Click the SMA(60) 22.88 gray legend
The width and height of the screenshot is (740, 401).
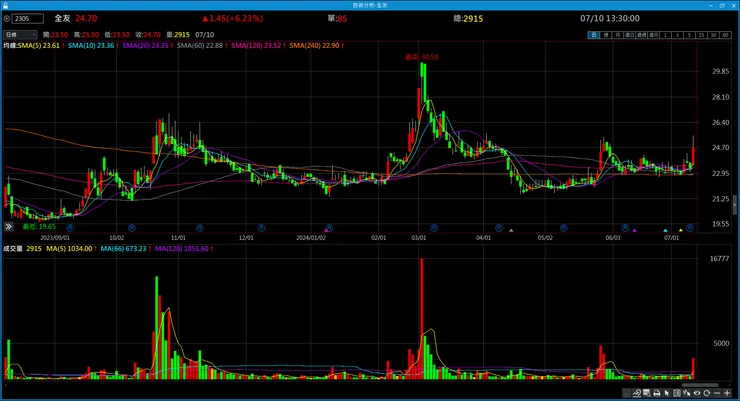pos(200,46)
